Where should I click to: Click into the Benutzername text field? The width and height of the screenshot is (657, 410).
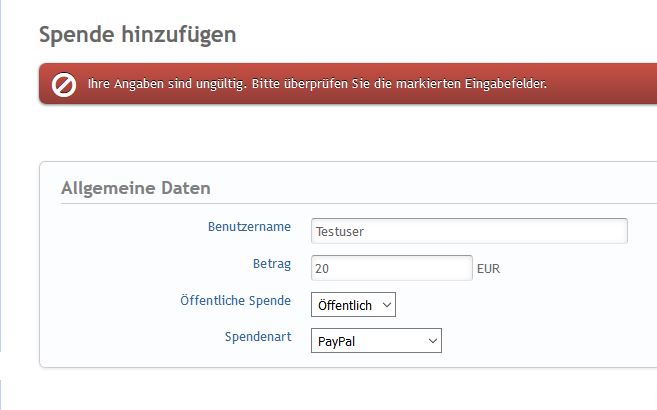click(469, 231)
